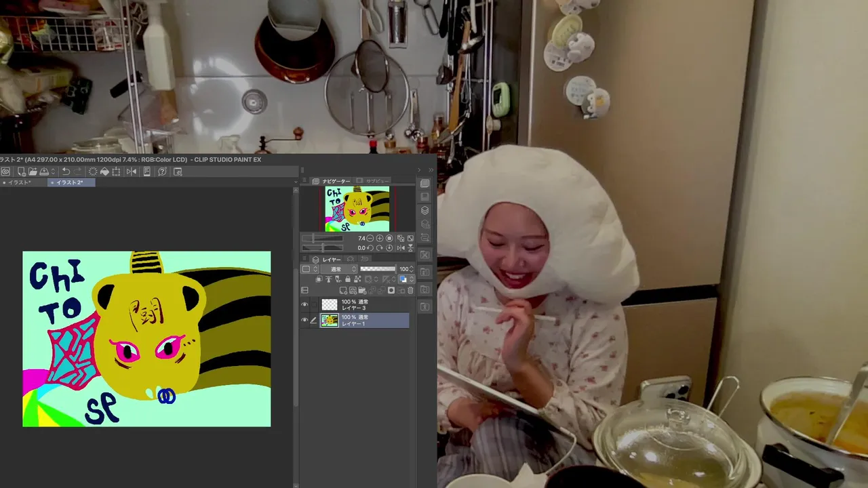Click the Clear dotted-circle icon
This screenshot has width=868, height=488.
pyautogui.click(x=93, y=171)
